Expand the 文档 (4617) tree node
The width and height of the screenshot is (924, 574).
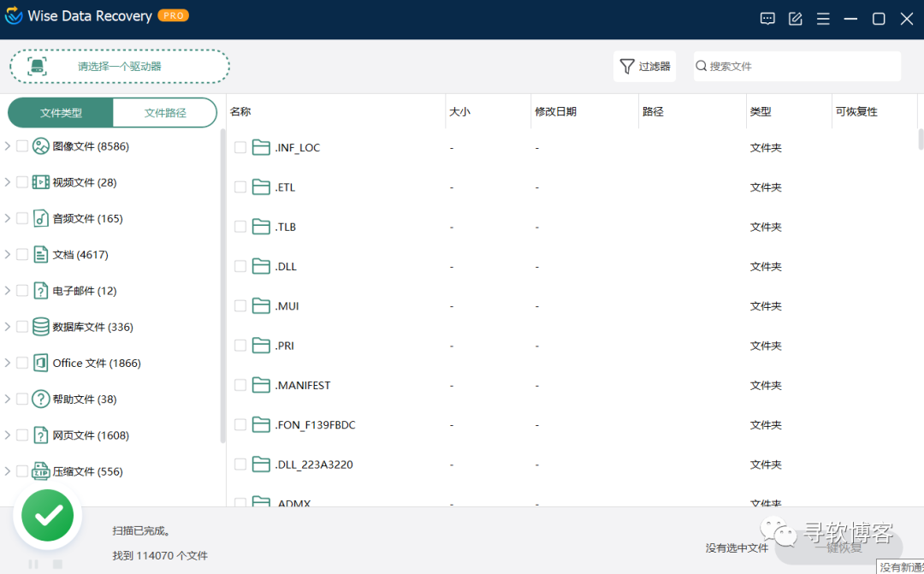7,254
